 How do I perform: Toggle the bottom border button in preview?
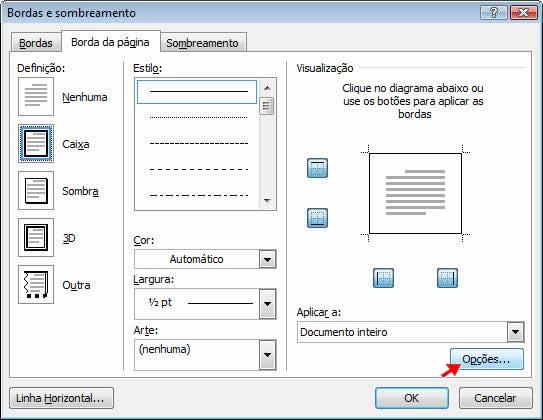pyautogui.click(x=317, y=218)
